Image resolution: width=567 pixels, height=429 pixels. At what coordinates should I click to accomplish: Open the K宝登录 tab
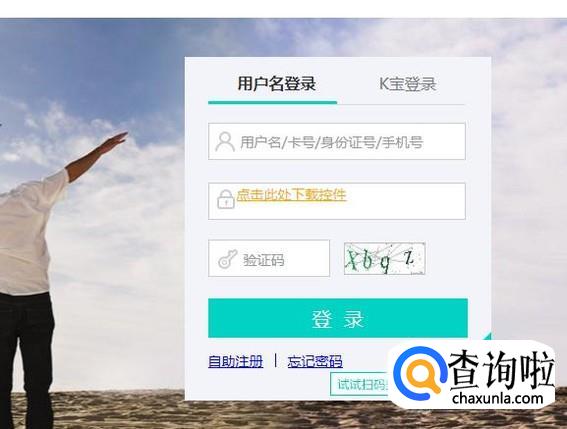tap(408, 84)
